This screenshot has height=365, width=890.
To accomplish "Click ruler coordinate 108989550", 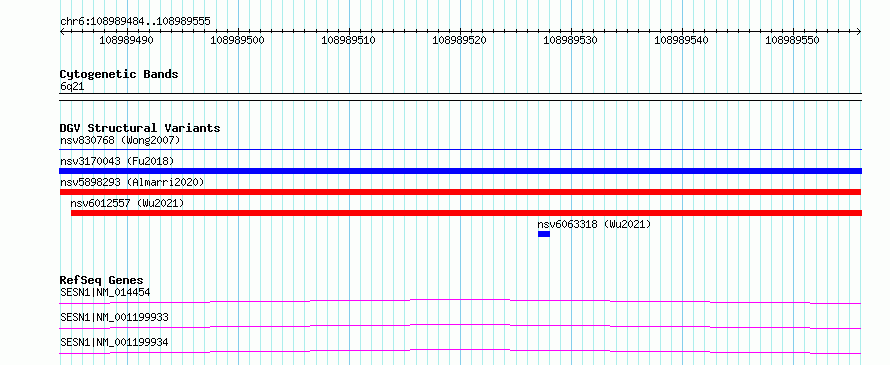I will 792,41.
